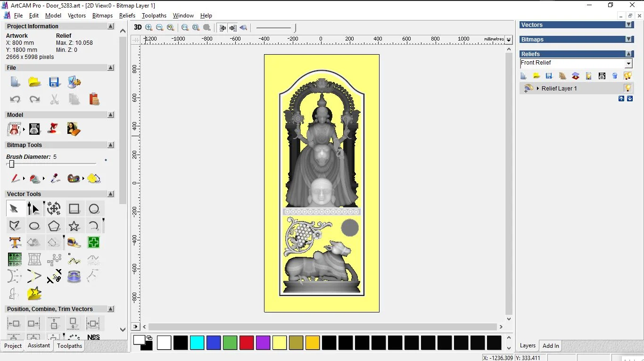The image size is (644, 361).
Task: Select the Create Vector Text tool
Action: click(15, 243)
